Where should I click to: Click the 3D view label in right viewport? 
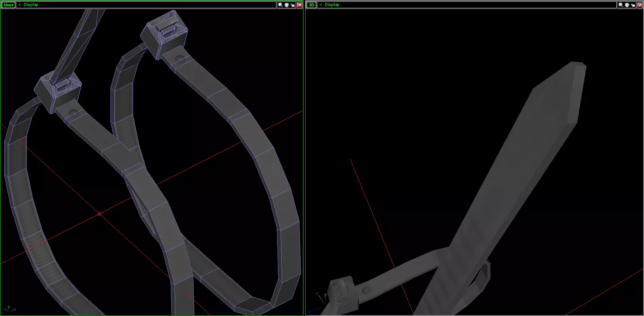311,5
